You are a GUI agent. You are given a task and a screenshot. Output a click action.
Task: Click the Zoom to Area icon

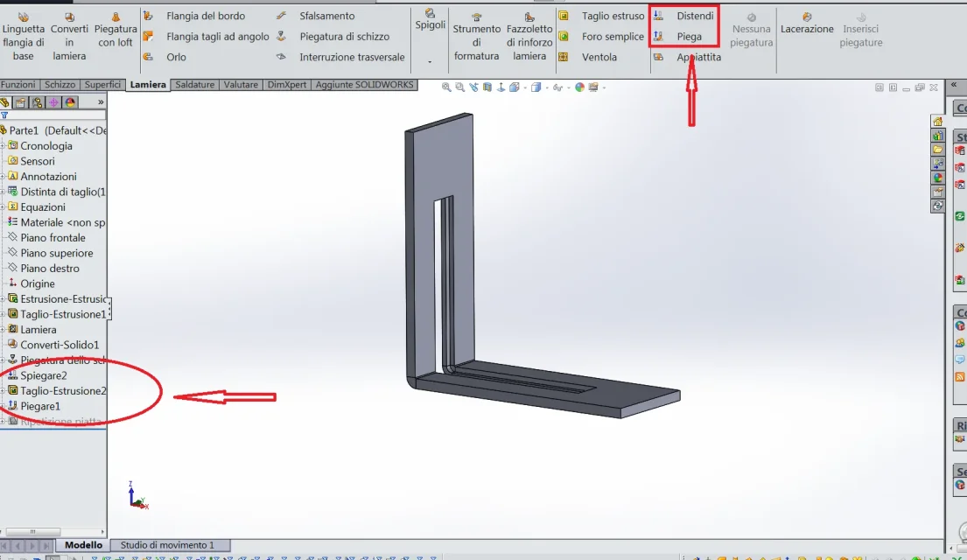(x=459, y=87)
